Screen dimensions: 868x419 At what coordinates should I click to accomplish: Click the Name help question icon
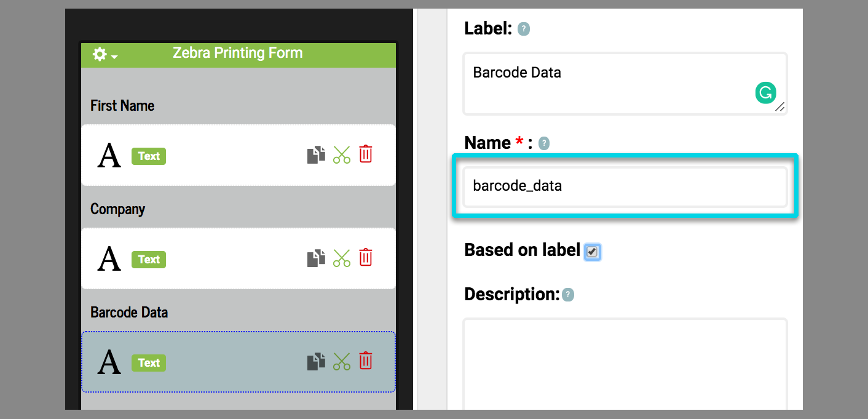point(544,143)
